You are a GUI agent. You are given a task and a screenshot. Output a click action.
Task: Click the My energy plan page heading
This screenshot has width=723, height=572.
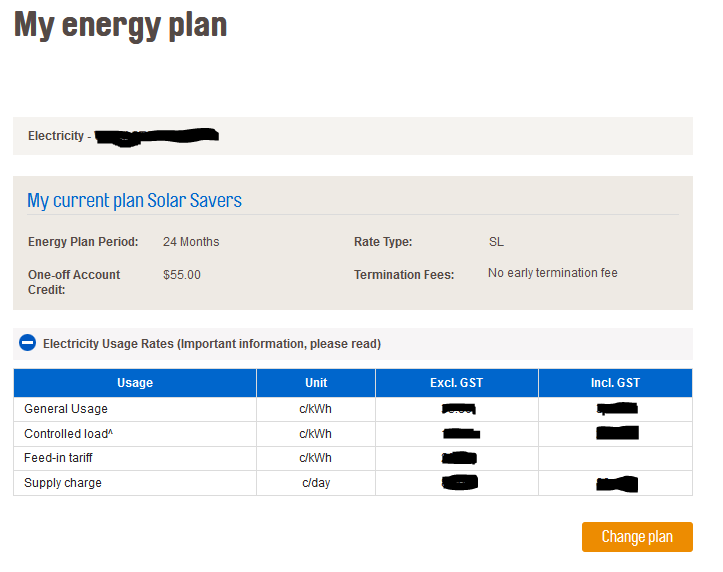(x=120, y=23)
